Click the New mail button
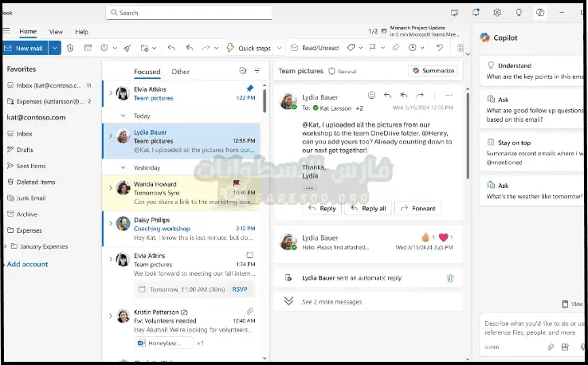588x365 pixels. tap(25, 48)
